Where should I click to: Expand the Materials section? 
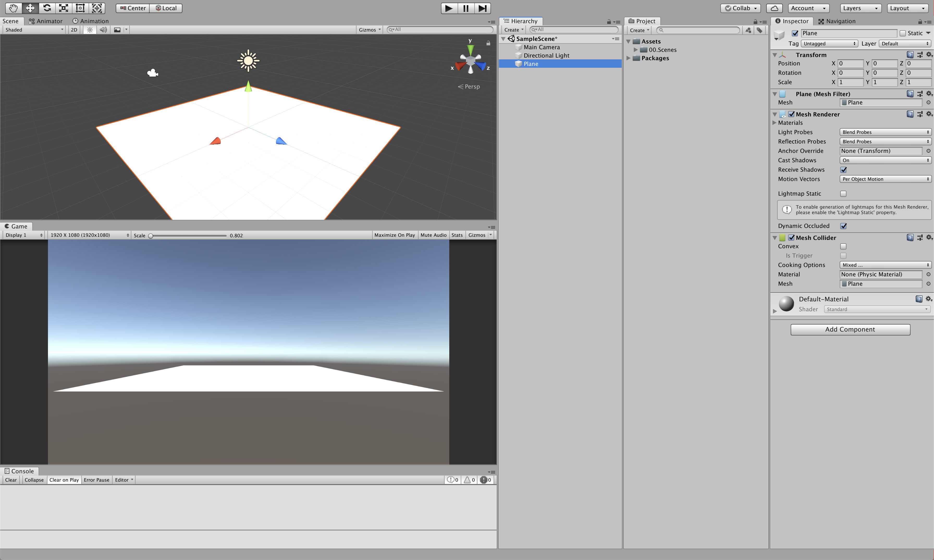point(774,123)
